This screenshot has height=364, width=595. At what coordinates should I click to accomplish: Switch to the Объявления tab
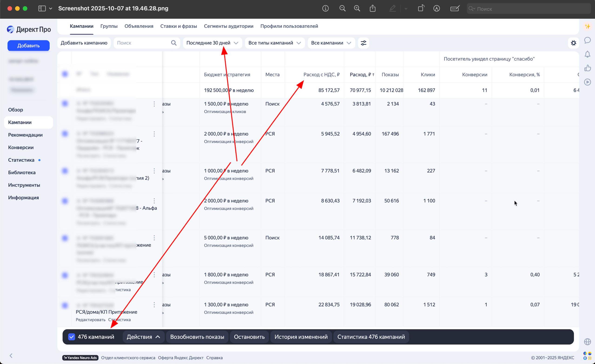coord(139,26)
